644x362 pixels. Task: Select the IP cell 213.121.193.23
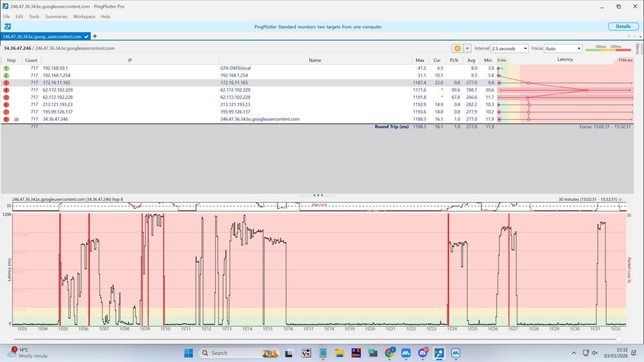tap(57, 104)
